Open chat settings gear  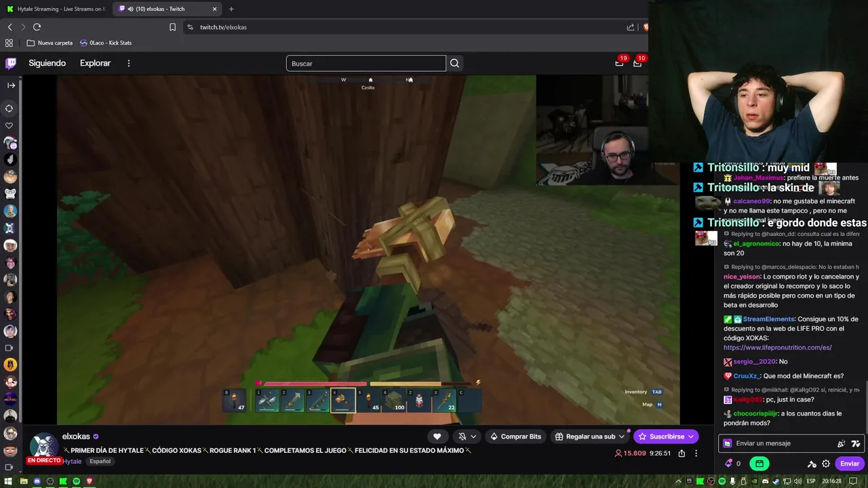pos(826,464)
